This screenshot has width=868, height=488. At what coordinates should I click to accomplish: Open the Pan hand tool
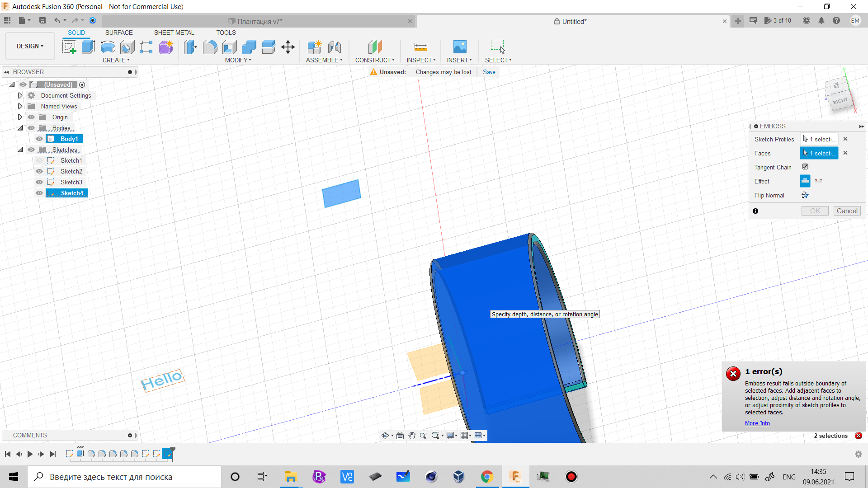(x=412, y=436)
